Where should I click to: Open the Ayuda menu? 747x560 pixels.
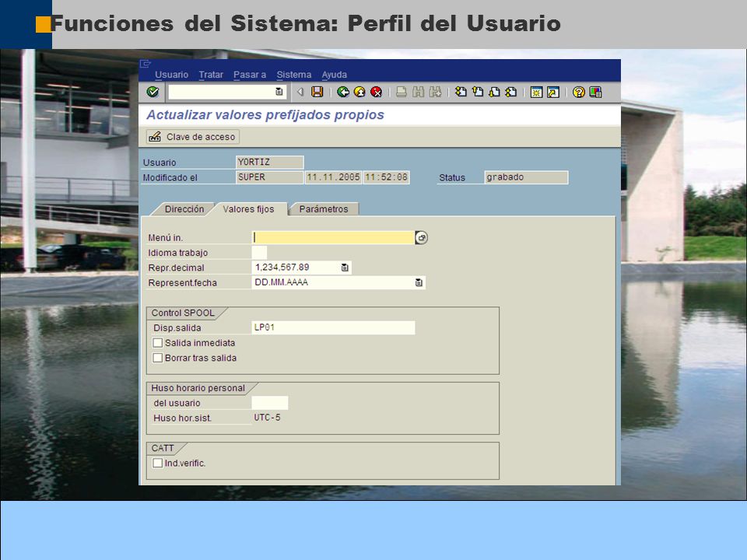[334, 75]
